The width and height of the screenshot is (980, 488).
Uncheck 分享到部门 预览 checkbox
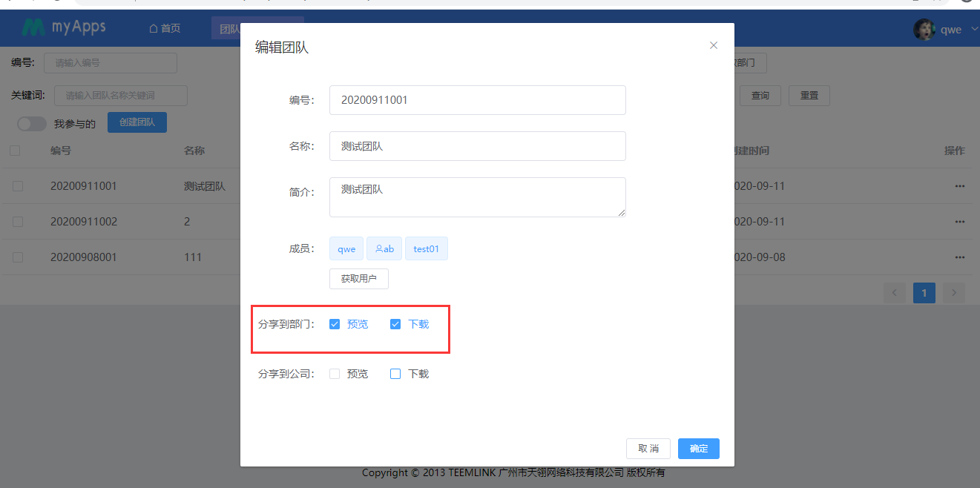click(335, 324)
